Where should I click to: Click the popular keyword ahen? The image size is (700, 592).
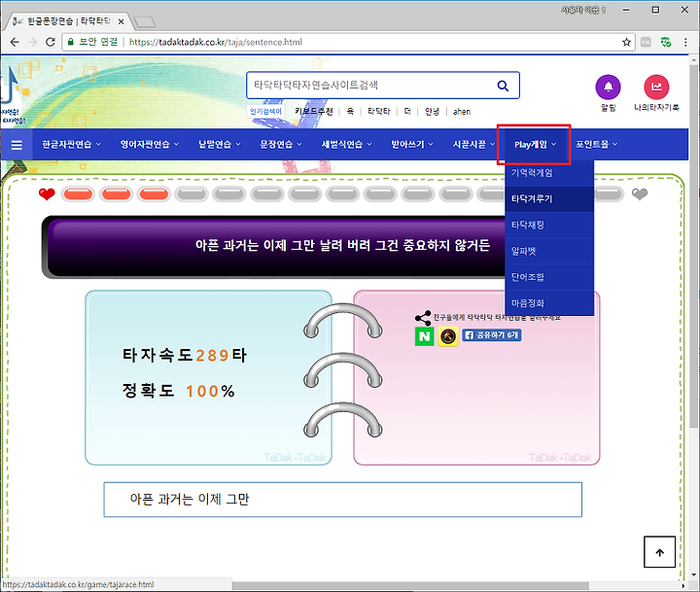(x=462, y=112)
